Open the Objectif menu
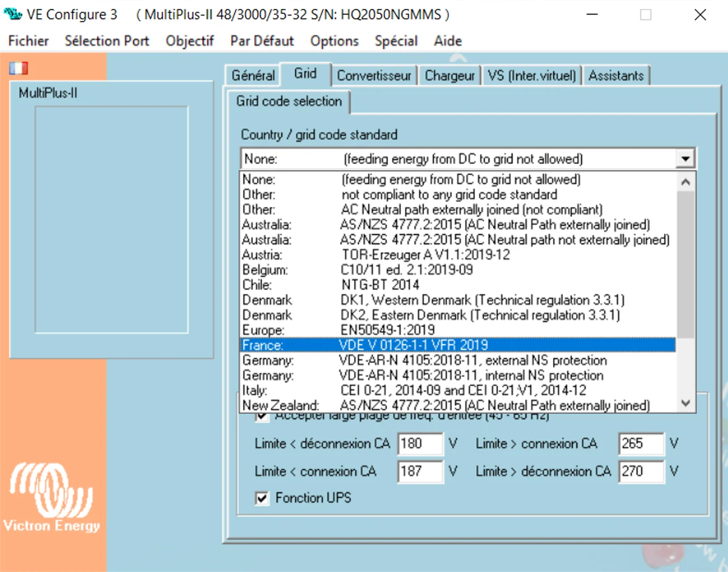This screenshot has height=572, width=728. point(190,41)
